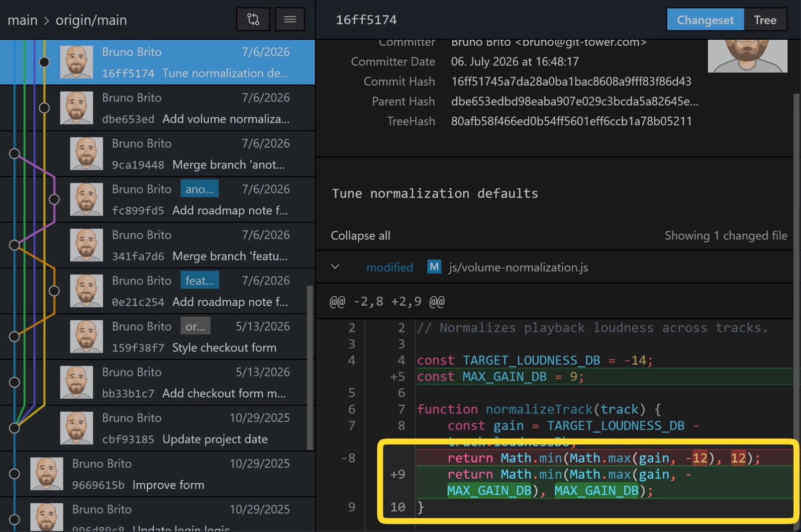This screenshot has width=801, height=532.
Task: Open the hamburger list view menu
Action: coord(290,19)
